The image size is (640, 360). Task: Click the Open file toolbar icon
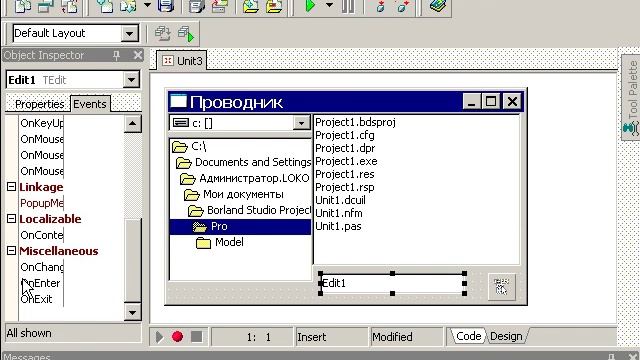(x=128, y=6)
